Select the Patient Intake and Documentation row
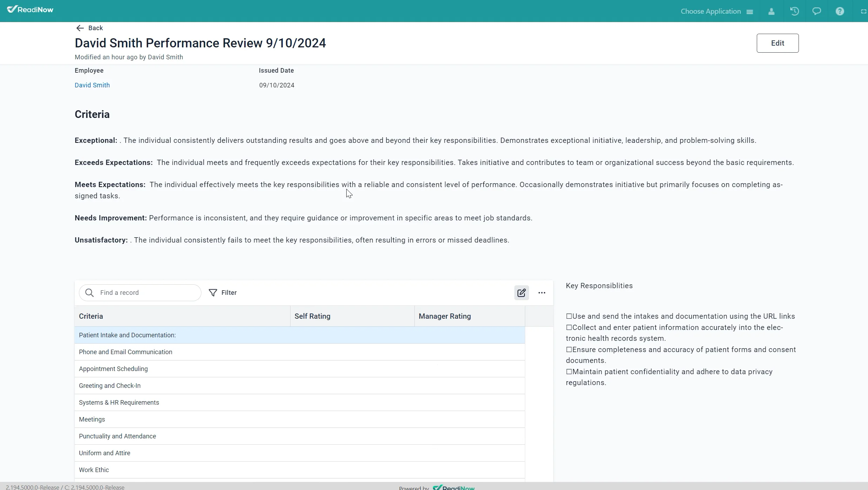This screenshot has width=868, height=490. pyautogui.click(x=300, y=335)
